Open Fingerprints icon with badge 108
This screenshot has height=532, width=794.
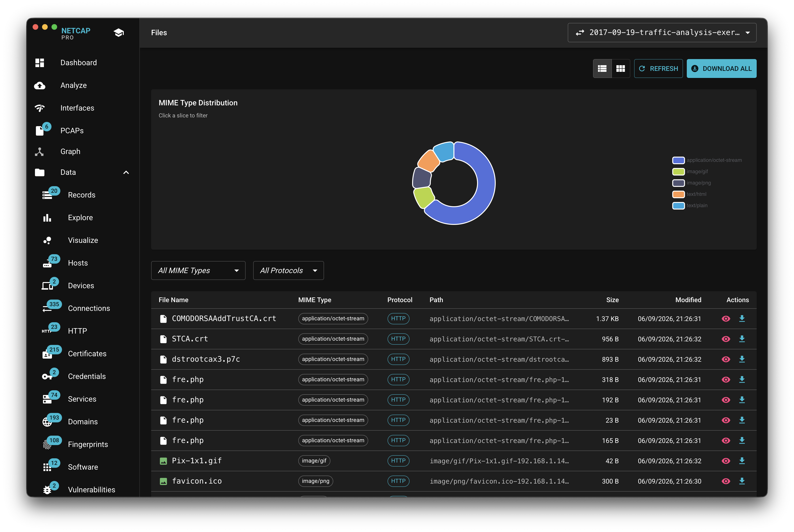coord(47,444)
